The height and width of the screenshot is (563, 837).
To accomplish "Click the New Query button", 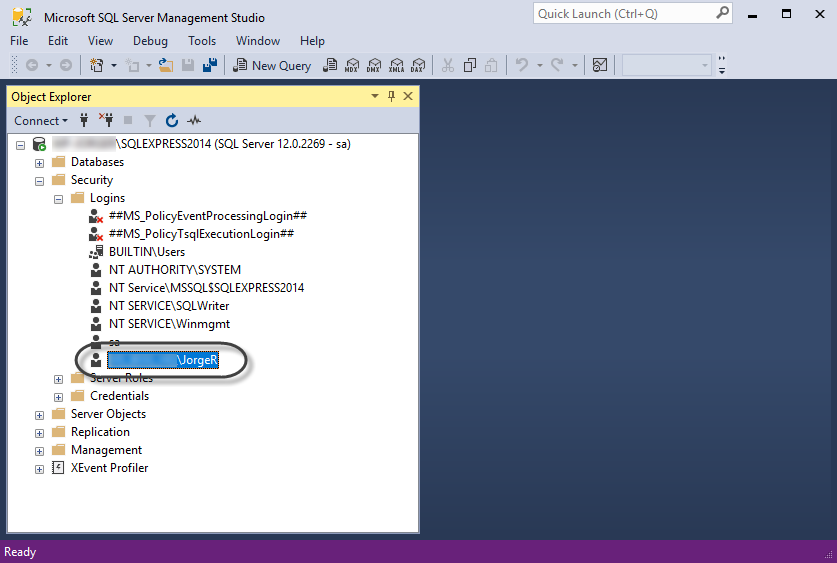I will coord(272,66).
